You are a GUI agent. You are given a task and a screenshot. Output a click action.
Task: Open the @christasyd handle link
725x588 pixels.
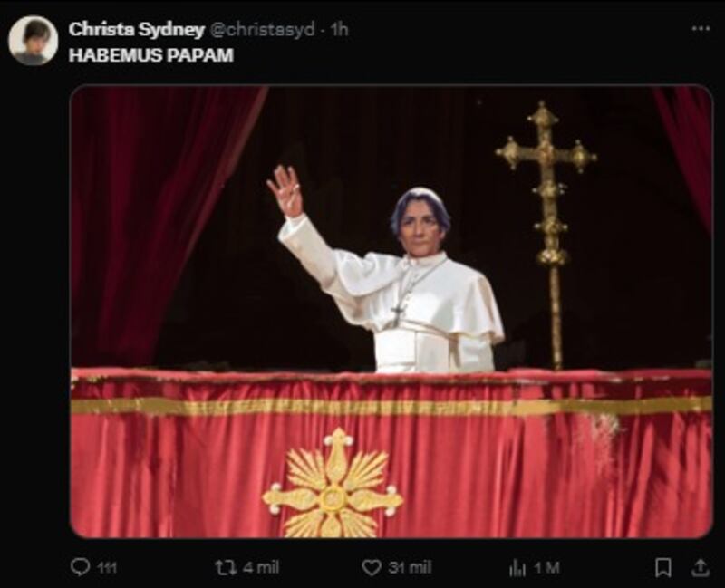(x=263, y=29)
